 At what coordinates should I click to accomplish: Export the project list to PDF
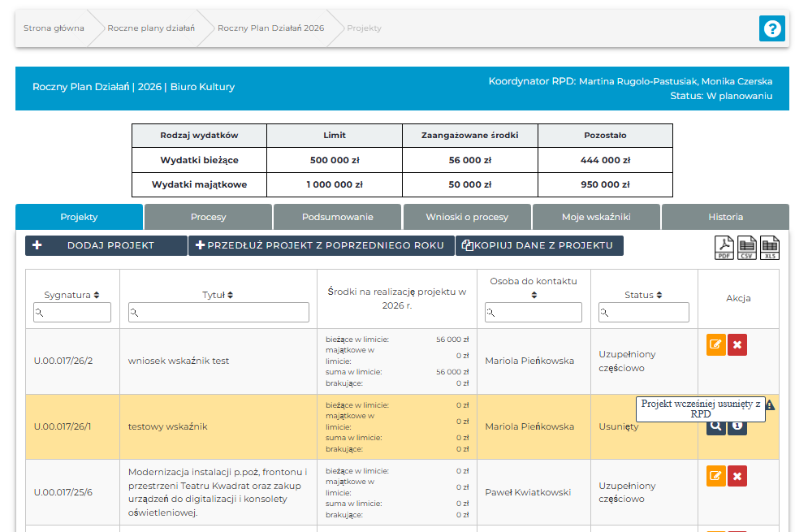[724, 247]
